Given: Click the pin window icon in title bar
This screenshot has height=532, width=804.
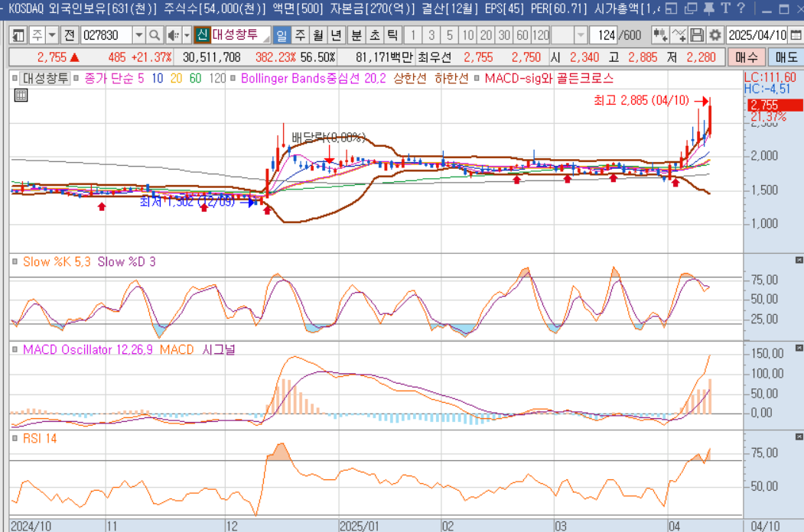Looking at the screenshot, I should pyautogui.click(x=709, y=8).
